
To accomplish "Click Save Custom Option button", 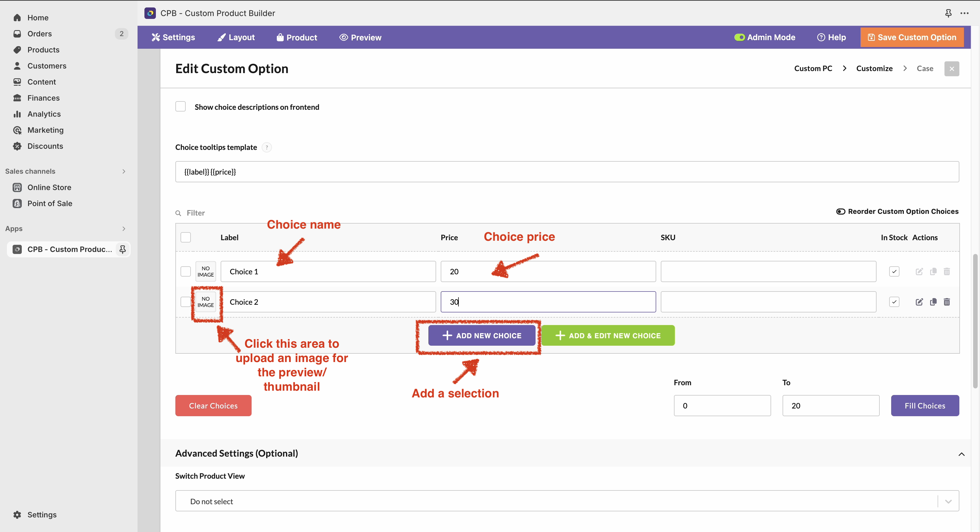I will pyautogui.click(x=912, y=37).
